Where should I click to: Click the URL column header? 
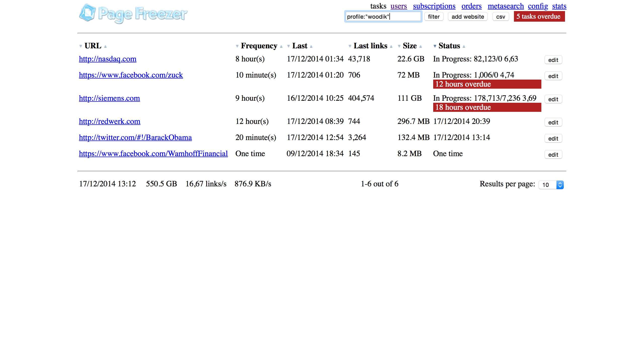point(93,46)
